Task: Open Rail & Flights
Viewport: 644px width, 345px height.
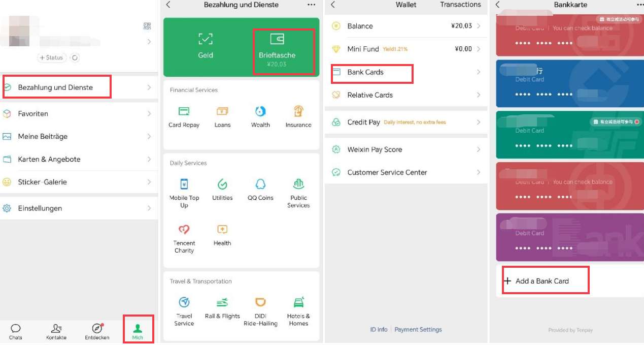Action: [222, 308]
